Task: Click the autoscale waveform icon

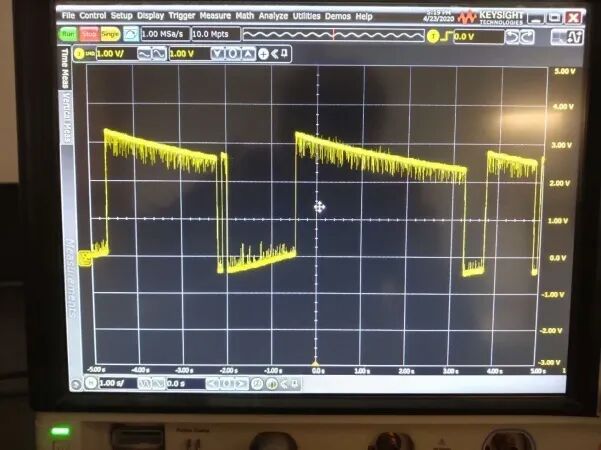Action: [x=131, y=34]
